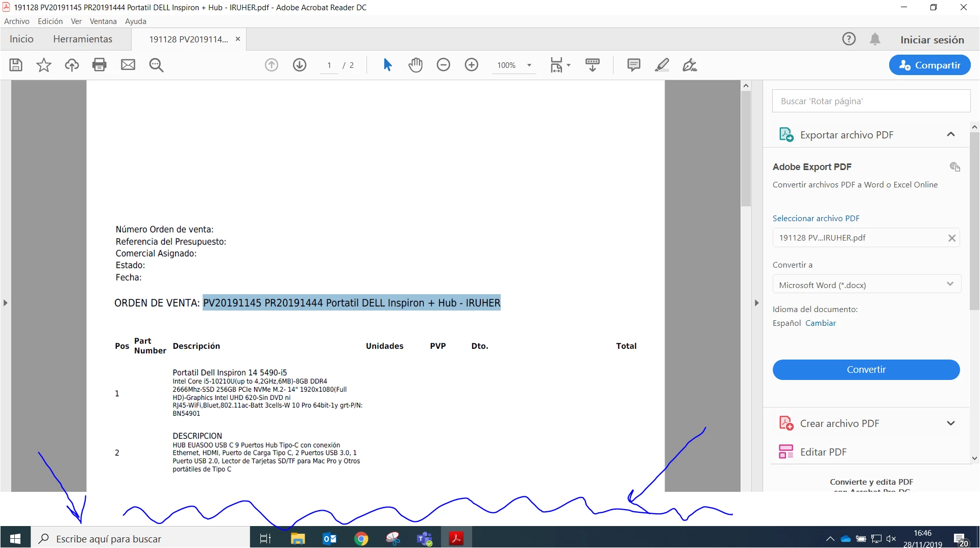Switch to the Herramientas tab
Viewport: 980px width, 548px height.
[83, 39]
